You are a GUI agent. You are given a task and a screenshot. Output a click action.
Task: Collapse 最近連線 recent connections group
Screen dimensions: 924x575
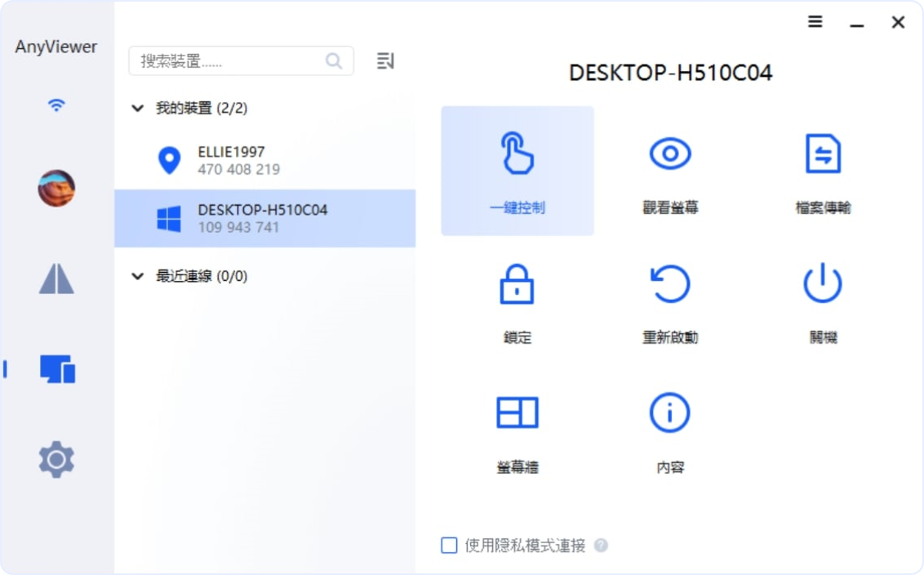(137, 276)
